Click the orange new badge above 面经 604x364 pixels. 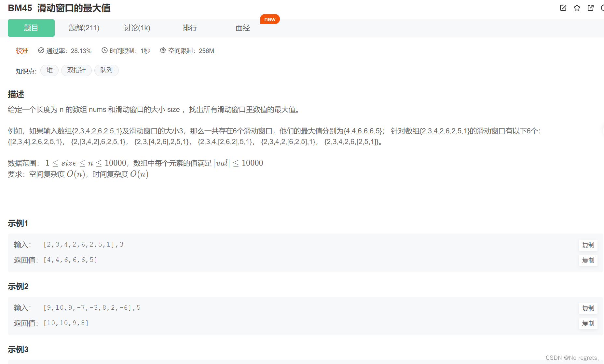pos(270,19)
